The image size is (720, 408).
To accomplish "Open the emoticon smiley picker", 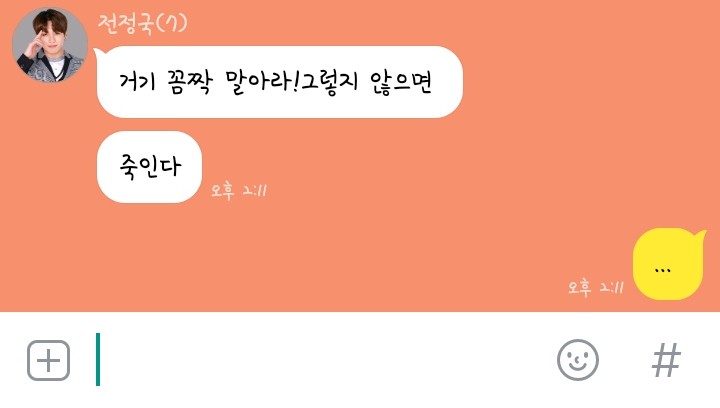I will click(578, 360).
